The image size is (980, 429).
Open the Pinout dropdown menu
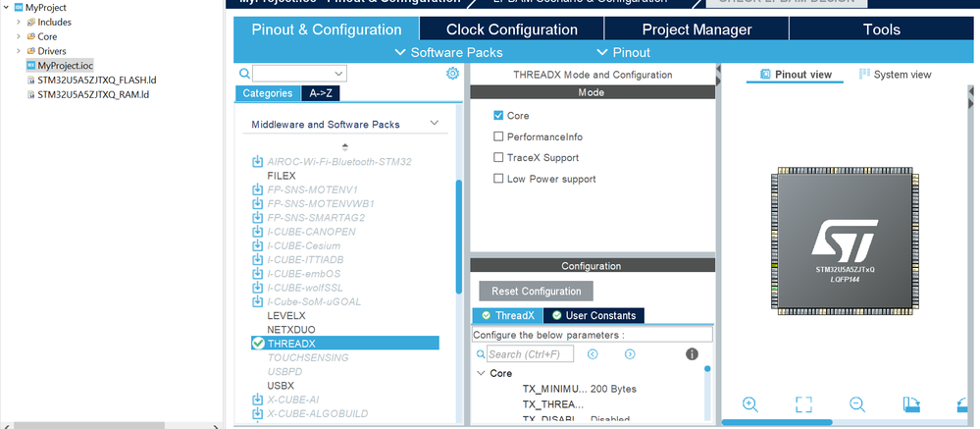point(624,53)
